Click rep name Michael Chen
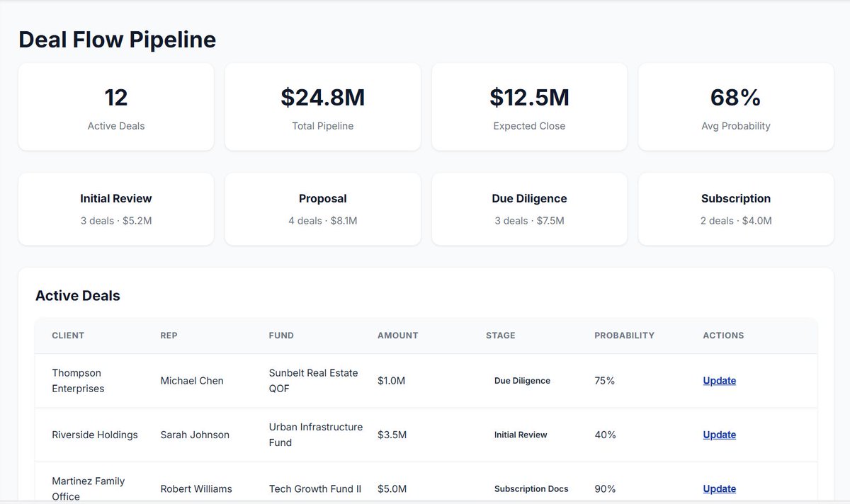Viewport: 850px width, 504px height. 192,381
